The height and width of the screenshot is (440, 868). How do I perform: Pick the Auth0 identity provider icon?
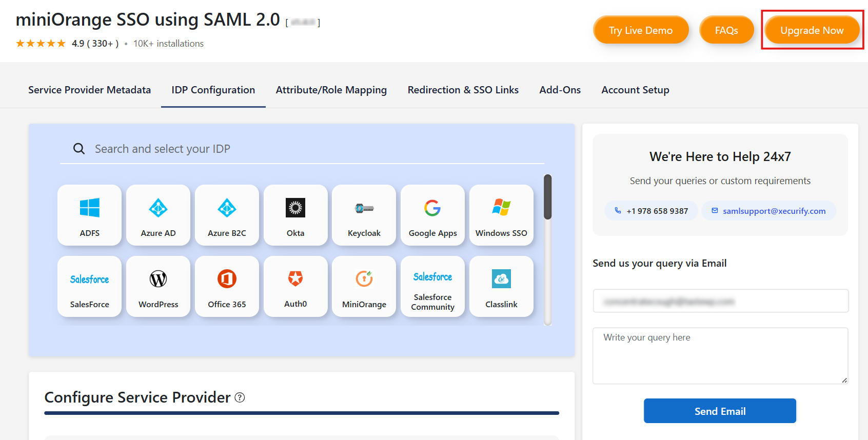click(295, 286)
